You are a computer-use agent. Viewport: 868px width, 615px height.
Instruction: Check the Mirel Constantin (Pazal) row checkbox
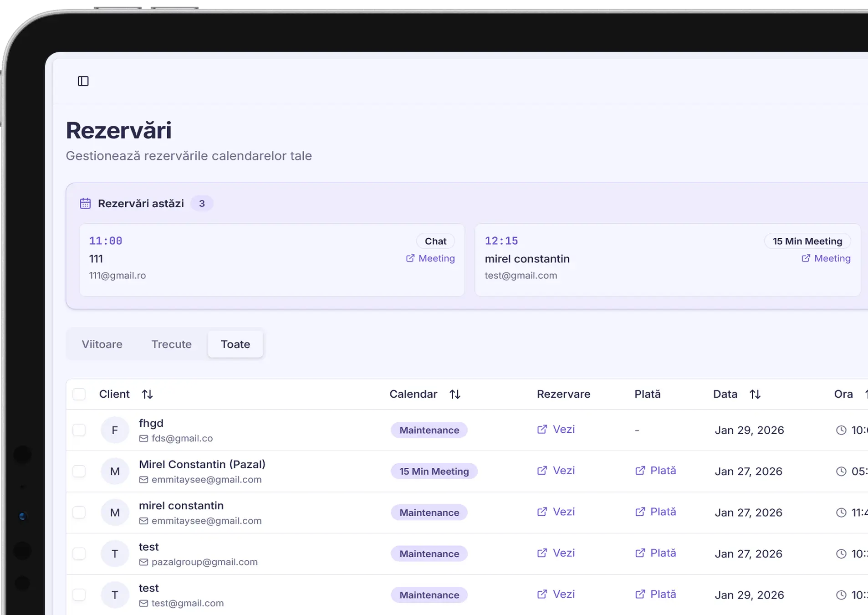[x=79, y=471]
